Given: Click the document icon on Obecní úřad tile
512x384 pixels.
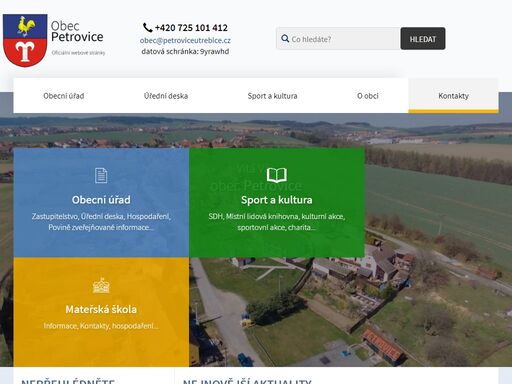Looking at the screenshot, I should [x=101, y=176].
